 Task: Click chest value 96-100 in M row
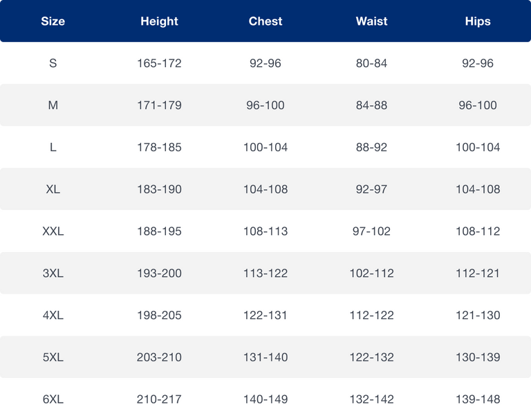click(265, 106)
